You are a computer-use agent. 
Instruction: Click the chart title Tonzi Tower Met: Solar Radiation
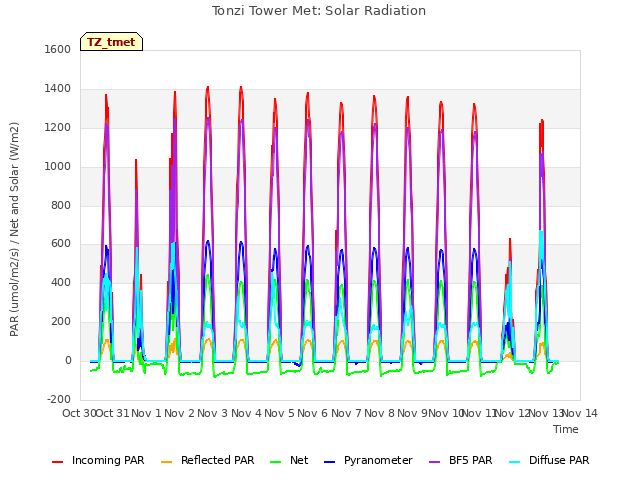point(319,11)
